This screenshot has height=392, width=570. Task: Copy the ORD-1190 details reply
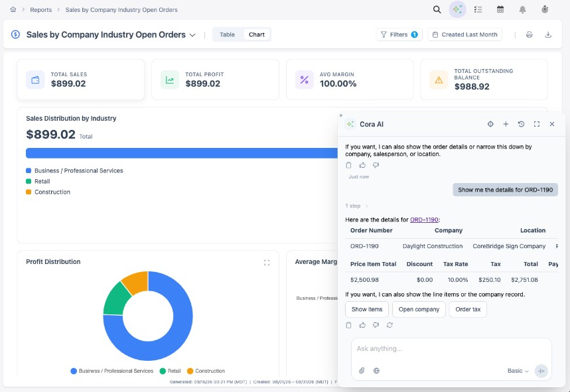[348, 325]
